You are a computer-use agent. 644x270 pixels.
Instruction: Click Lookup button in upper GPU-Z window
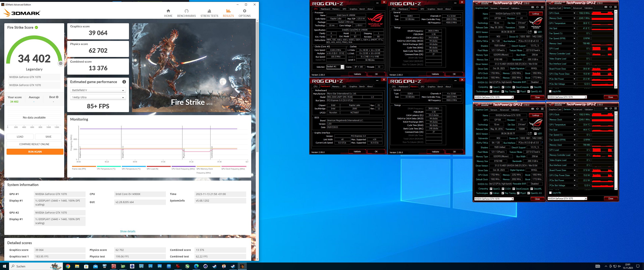point(535,13)
